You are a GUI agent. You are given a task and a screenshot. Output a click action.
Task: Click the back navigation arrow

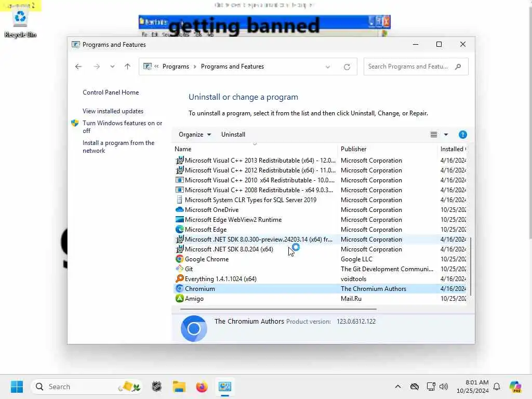coord(78,66)
